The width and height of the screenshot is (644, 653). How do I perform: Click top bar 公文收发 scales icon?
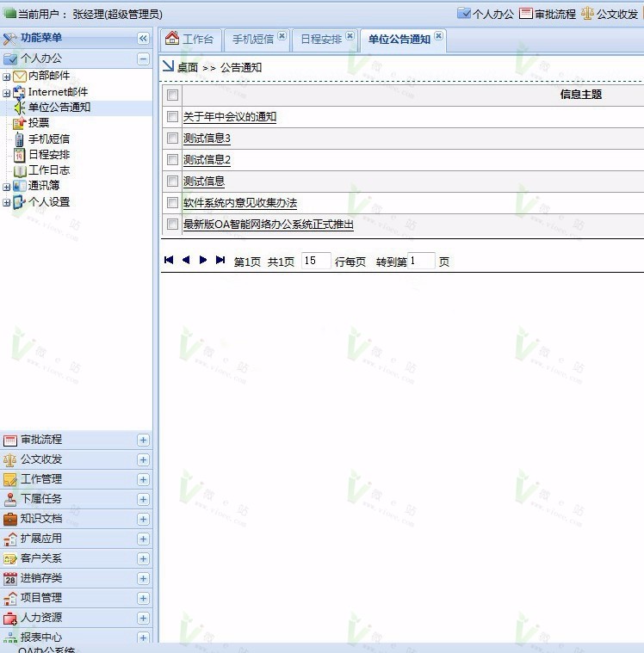(x=587, y=13)
